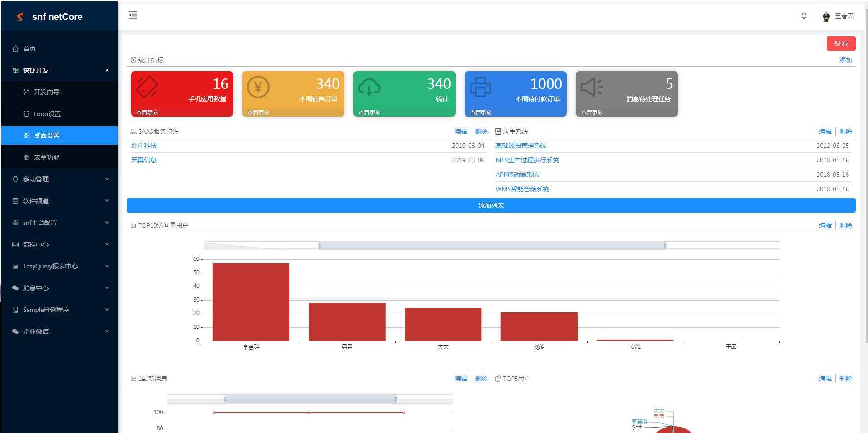Viewport: 868px width, 433px height.
Task: Click the blue 添加列表 button
Action: (491, 205)
